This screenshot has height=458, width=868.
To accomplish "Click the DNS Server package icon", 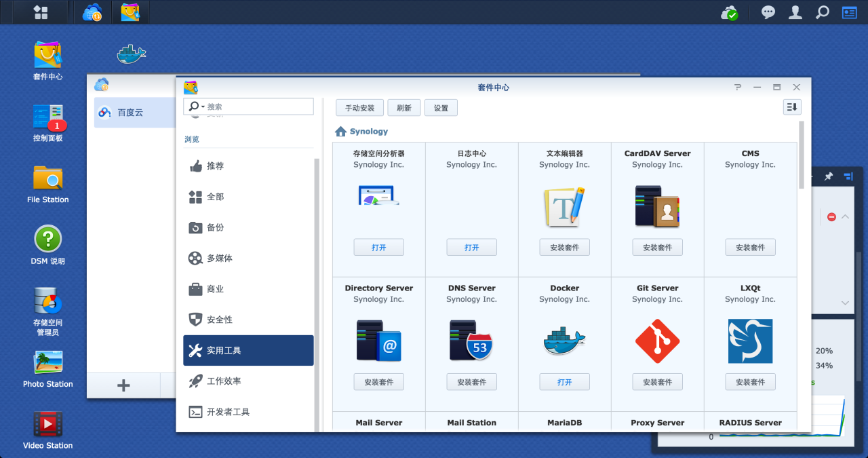I will click(471, 341).
